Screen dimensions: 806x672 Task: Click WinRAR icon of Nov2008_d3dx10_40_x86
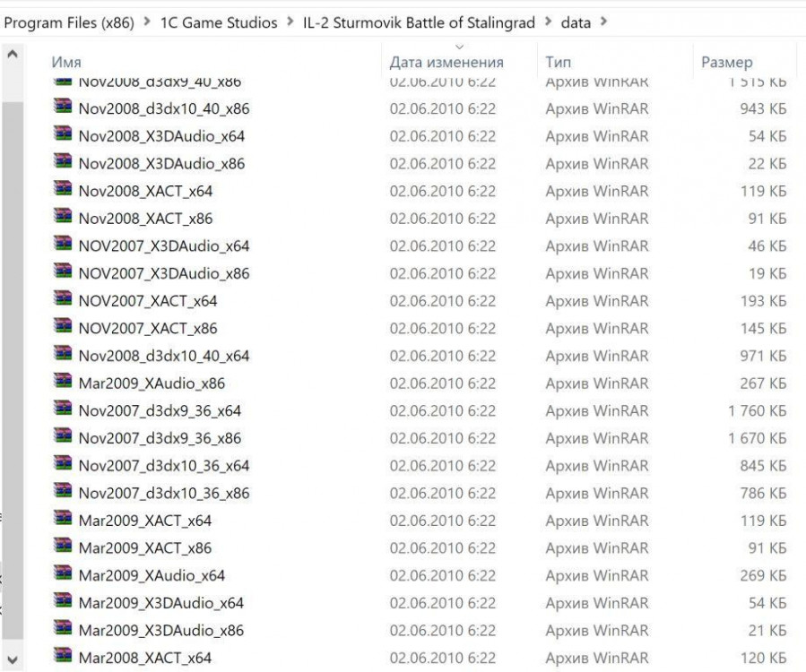tap(63, 107)
